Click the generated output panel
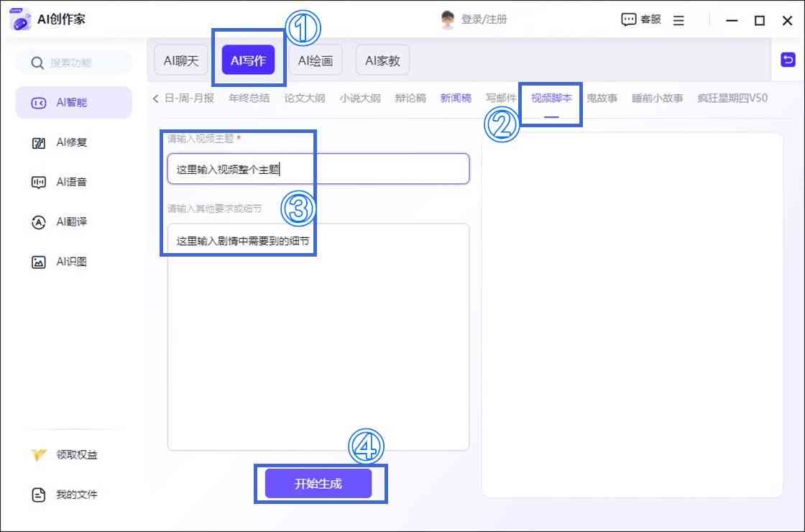Screen dimensions: 805x532 pyautogui.click(x=632, y=315)
